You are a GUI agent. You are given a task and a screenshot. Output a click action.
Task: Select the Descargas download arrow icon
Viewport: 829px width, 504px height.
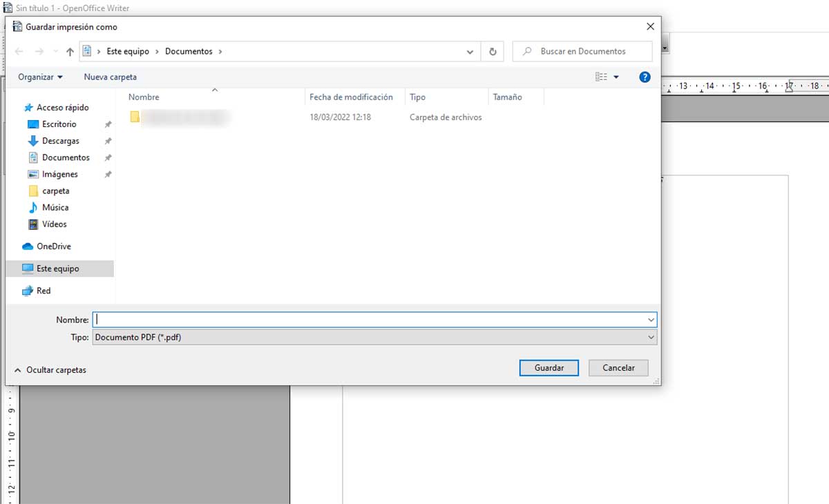pyautogui.click(x=32, y=141)
